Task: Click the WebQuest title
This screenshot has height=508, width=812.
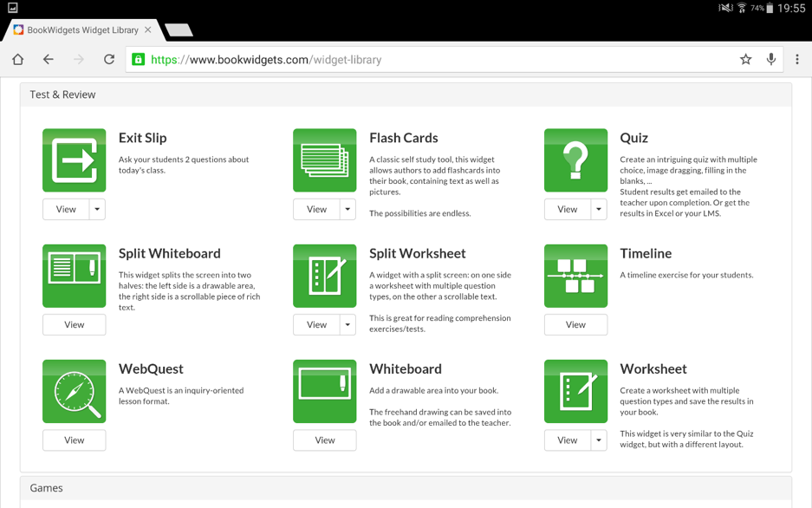Action: tap(151, 369)
